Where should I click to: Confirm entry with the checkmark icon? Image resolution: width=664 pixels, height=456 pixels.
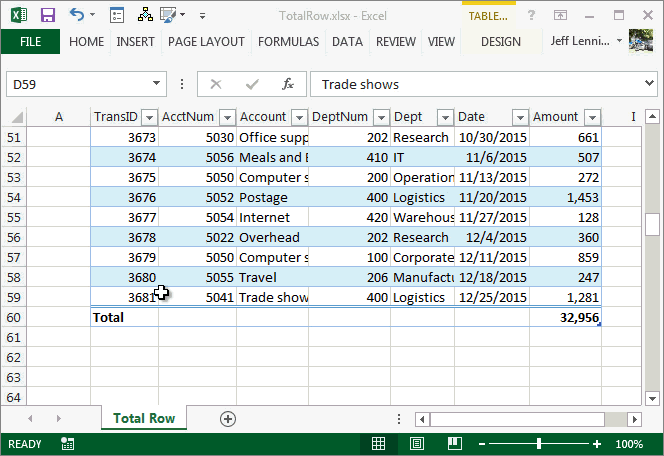[252, 84]
